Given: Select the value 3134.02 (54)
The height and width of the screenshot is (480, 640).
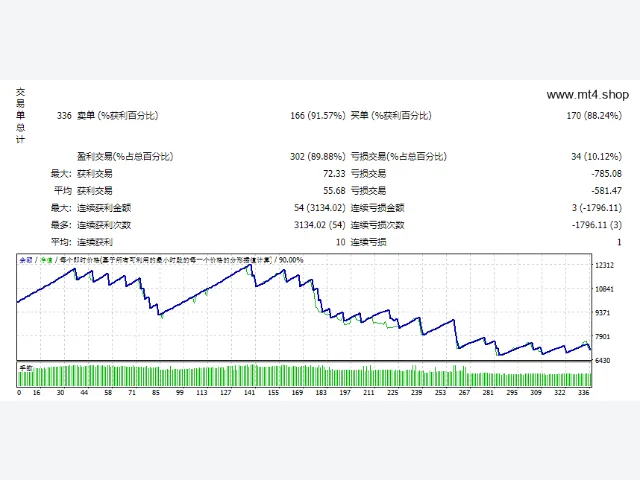Looking at the screenshot, I should [320, 225].
